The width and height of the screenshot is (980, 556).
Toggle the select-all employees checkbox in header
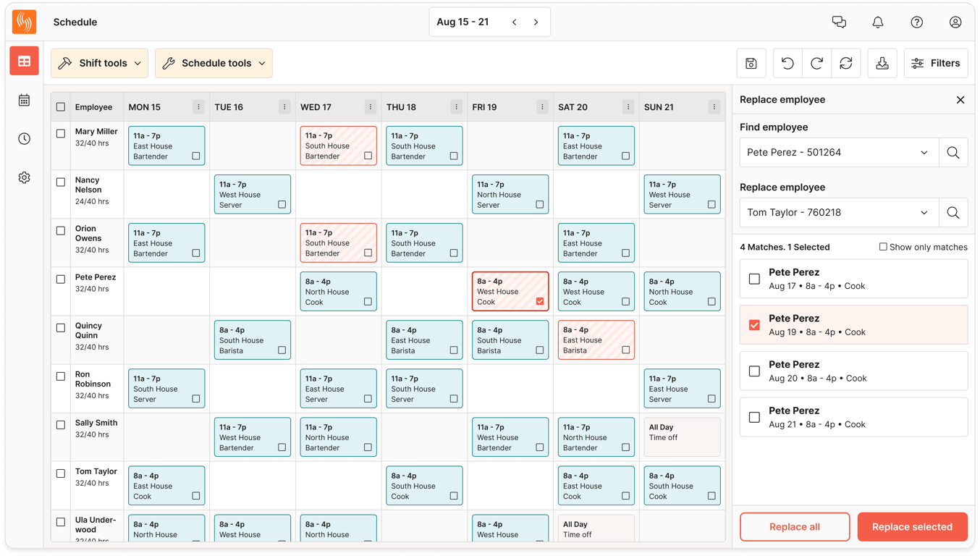pos(61,107)
